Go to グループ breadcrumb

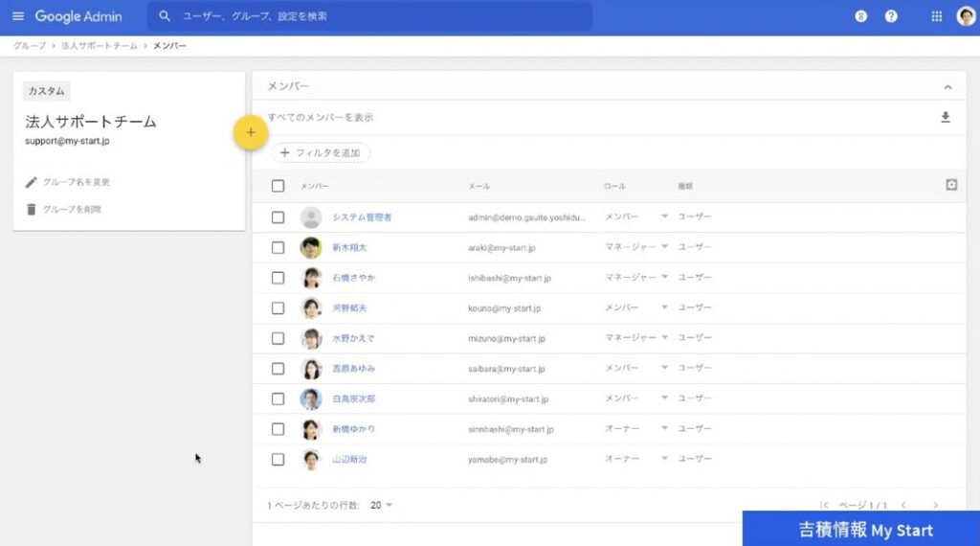click(30, 46)
